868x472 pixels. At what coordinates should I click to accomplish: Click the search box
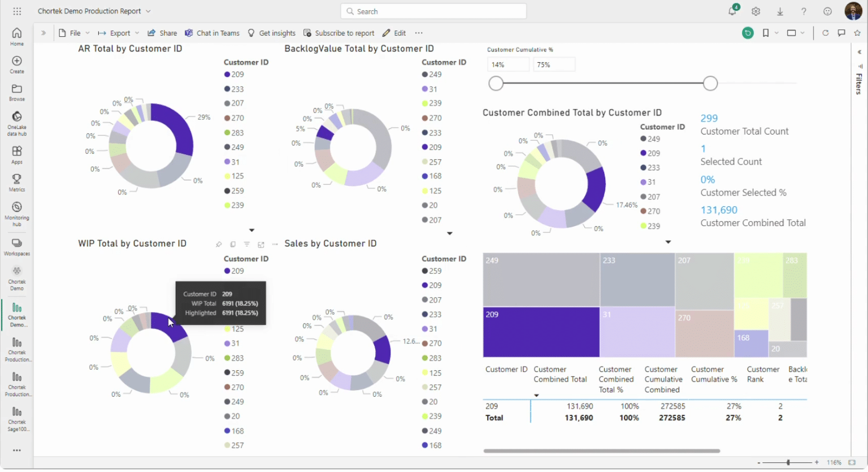433,11
